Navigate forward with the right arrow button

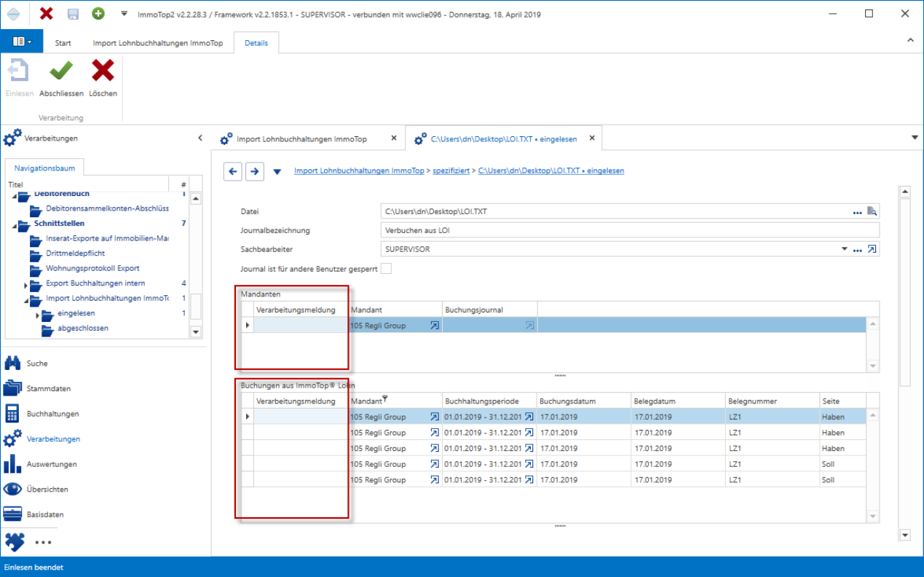click(254, 171)
